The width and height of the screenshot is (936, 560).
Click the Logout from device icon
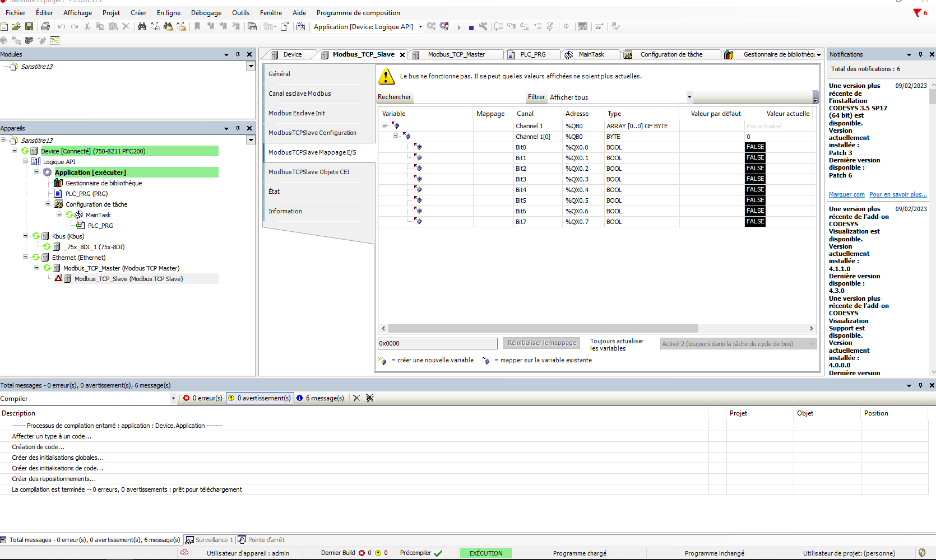[444, 26]
